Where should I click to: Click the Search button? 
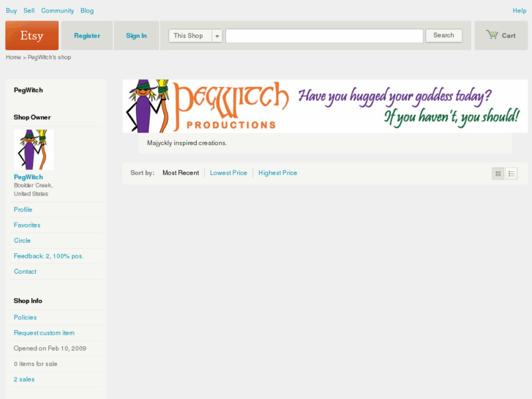(443, 35)
